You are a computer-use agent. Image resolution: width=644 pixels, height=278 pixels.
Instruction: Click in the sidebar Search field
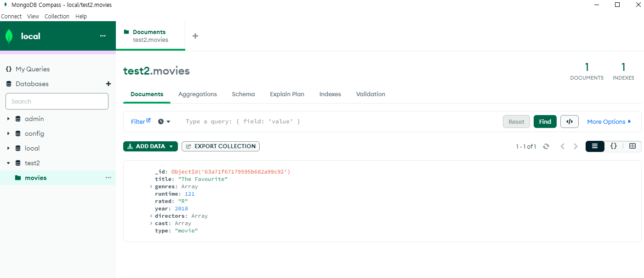[x=57, y=101]
